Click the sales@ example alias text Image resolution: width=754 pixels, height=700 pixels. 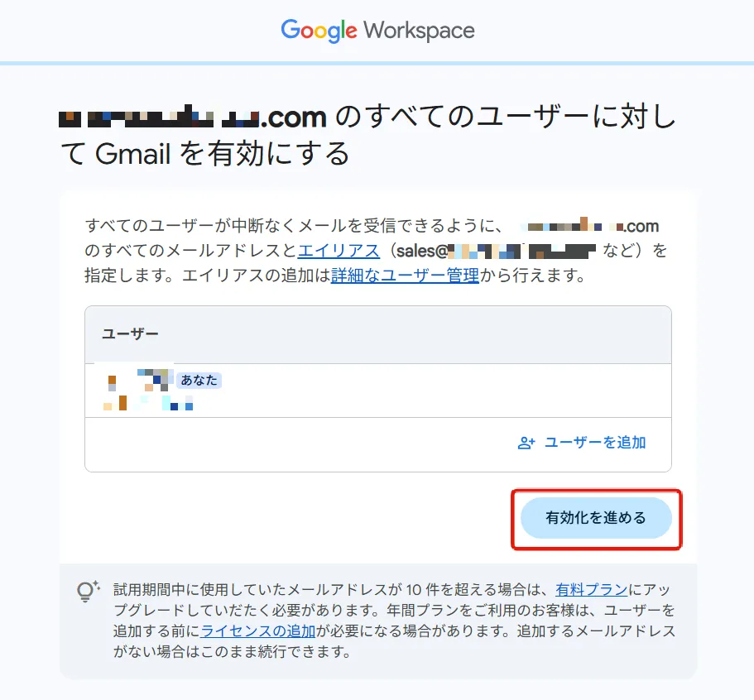[496, 251]
